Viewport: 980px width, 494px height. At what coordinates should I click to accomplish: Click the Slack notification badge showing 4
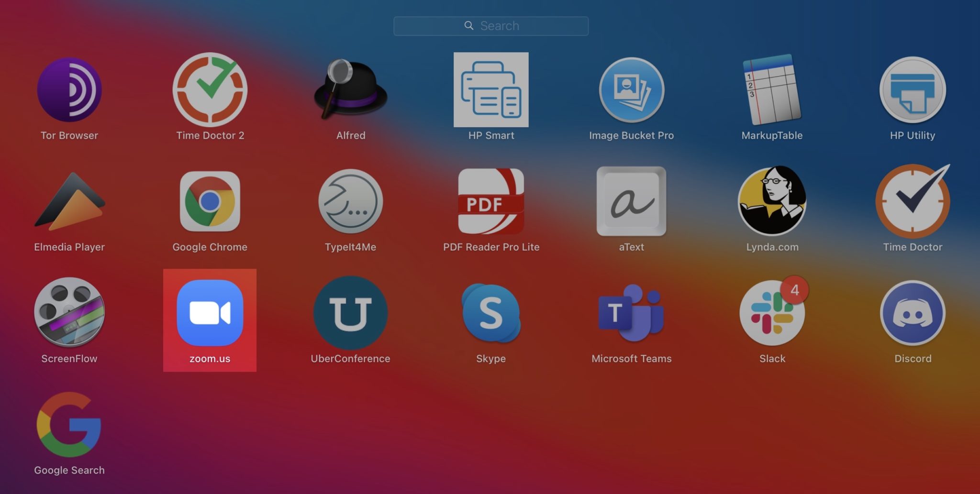pos(794,290)
